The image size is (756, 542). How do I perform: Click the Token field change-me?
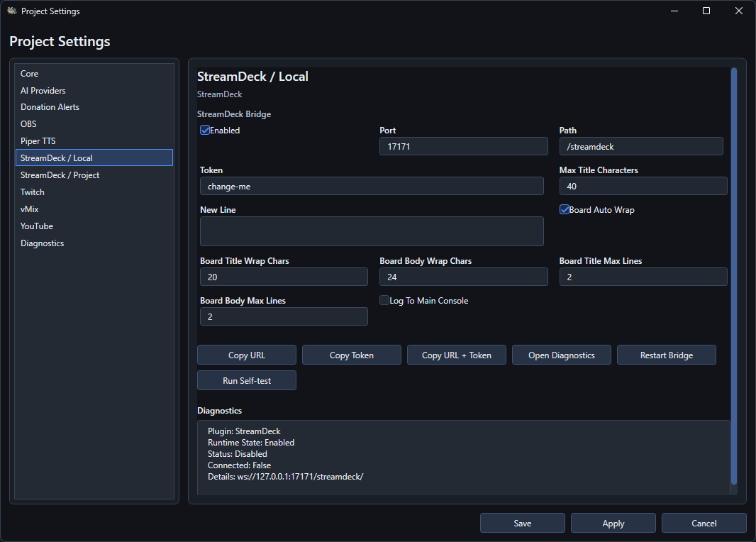pyautogui.click(x=372, y=186)
